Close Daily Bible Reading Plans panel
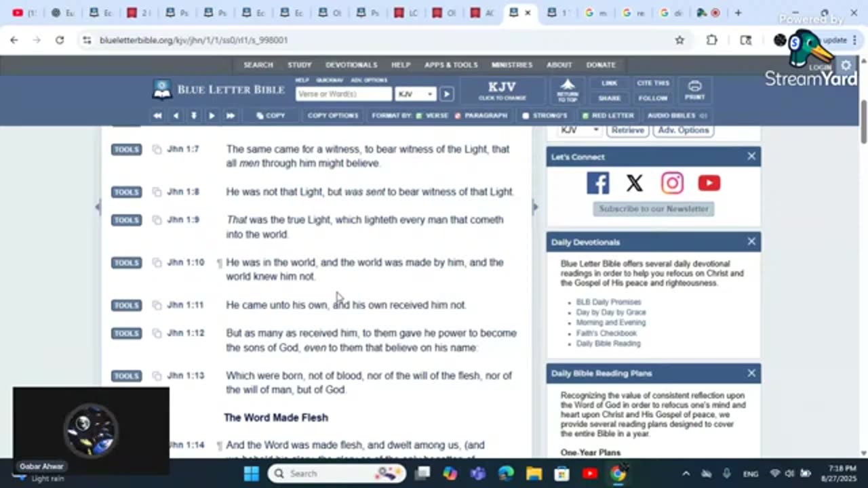 coord(751,373)
